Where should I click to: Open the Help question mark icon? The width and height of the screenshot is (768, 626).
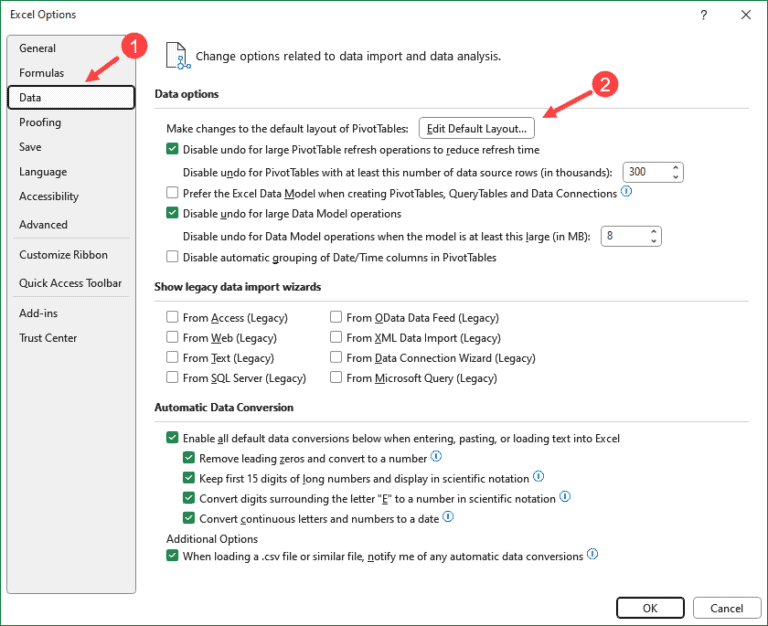pyautogui.click(x=703, y=15)
